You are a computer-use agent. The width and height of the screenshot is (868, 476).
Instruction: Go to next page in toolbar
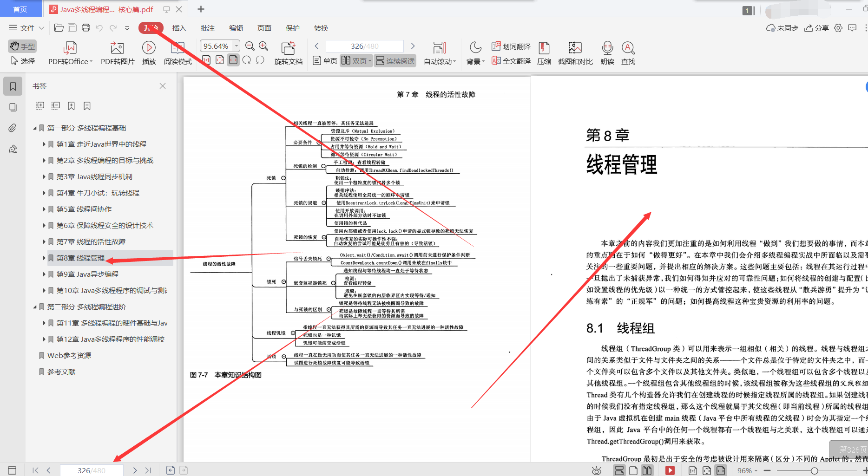click(x=413, y=46)
